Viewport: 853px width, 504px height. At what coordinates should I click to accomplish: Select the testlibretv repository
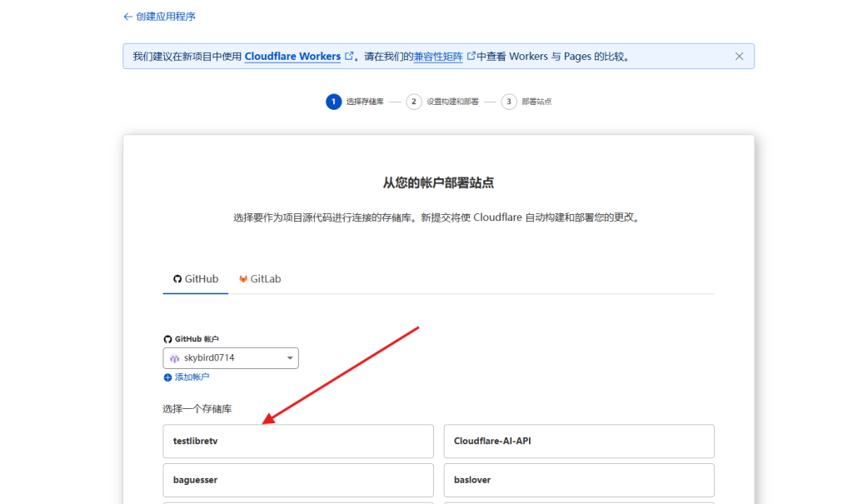pos(298,441)
